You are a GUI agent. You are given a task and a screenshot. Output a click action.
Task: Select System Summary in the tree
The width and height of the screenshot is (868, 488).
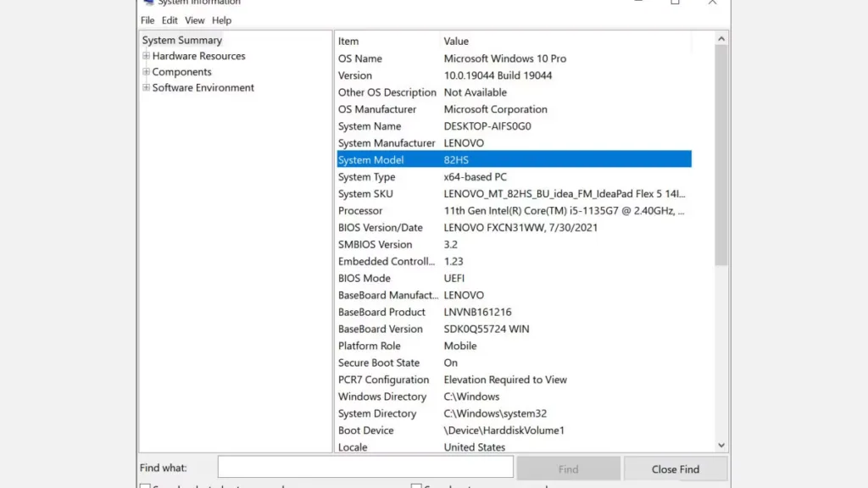coord(182,40)
